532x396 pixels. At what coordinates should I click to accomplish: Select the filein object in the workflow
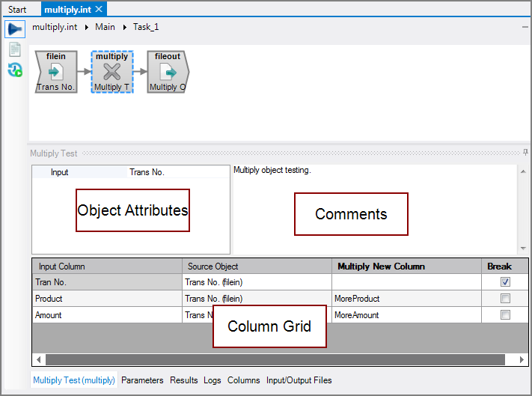[56, 73]
